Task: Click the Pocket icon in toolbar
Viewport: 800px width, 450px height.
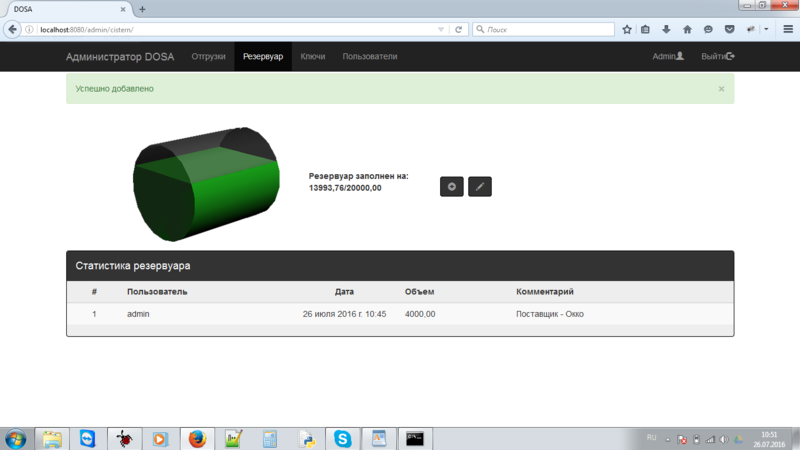Action: 729,29
